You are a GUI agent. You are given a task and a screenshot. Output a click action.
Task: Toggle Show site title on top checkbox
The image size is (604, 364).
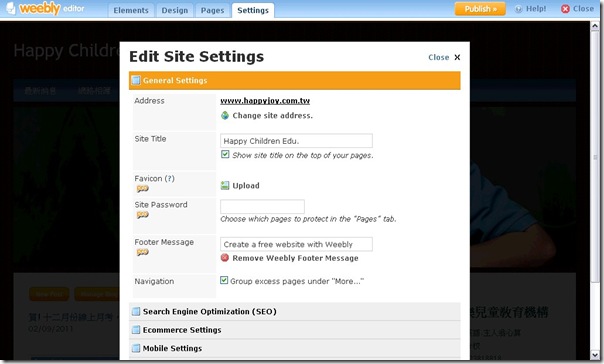tap(225, 154)
